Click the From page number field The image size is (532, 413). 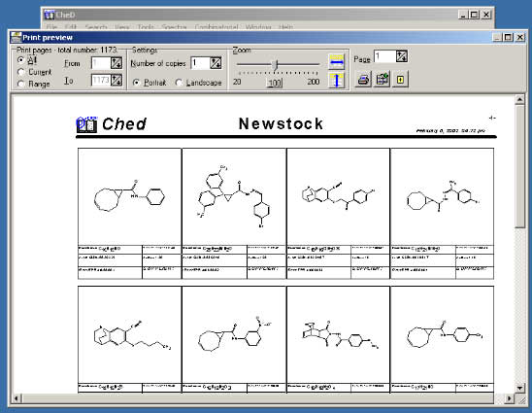click(x=101, y=63)
